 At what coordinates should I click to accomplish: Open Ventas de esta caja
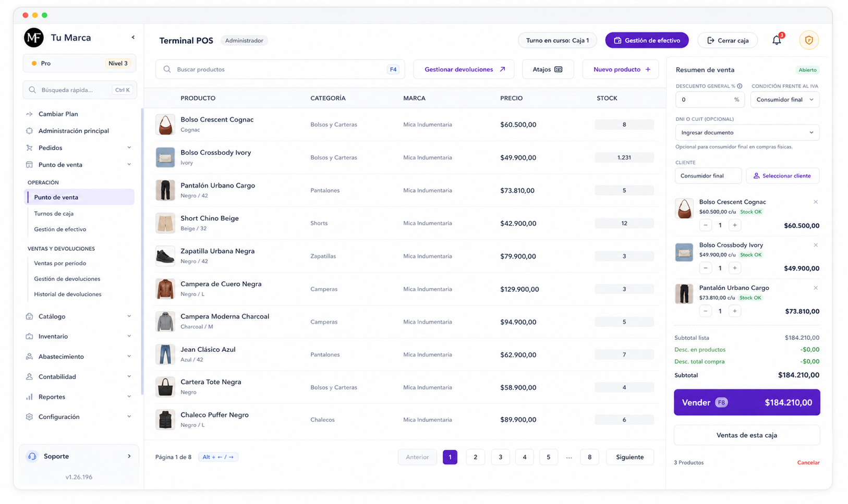pyautogui.click(x=747, y=435)
